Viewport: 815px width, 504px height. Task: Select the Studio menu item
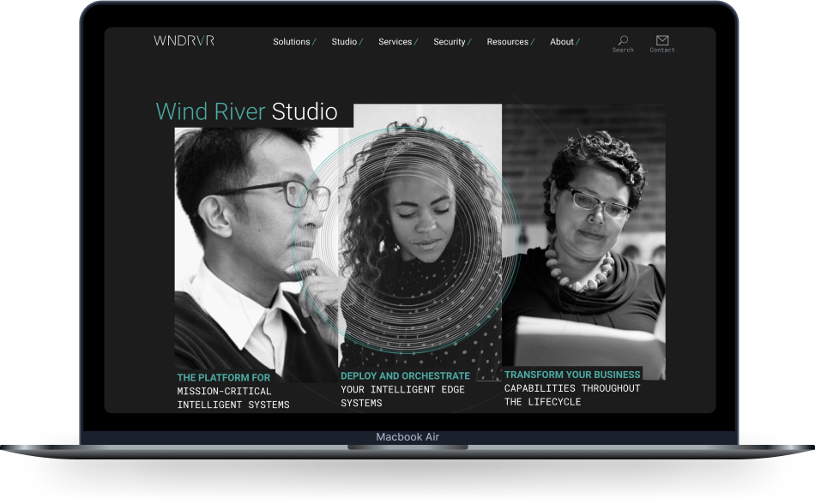point(346,41)
